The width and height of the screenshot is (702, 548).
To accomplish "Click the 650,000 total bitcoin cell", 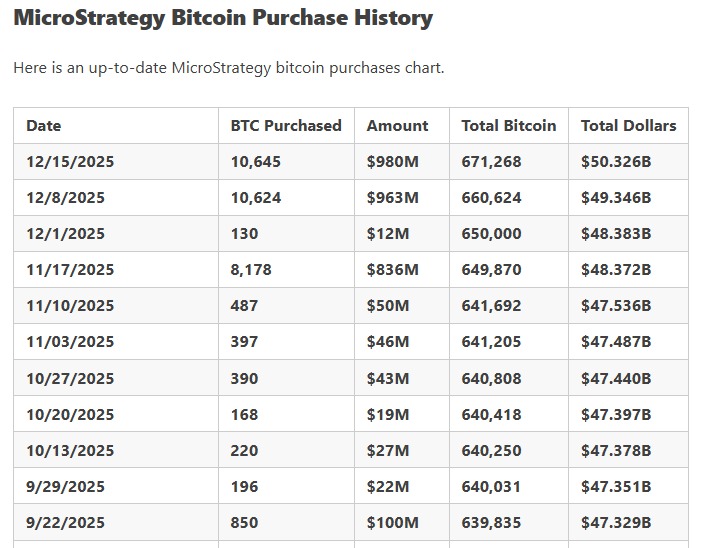I will (491, 234).
